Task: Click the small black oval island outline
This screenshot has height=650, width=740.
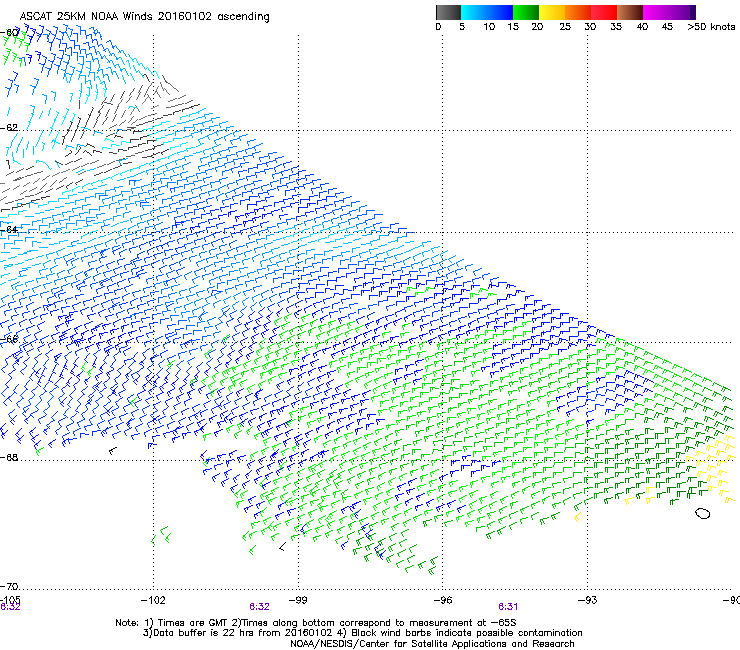Action: [x=702, y=514]
